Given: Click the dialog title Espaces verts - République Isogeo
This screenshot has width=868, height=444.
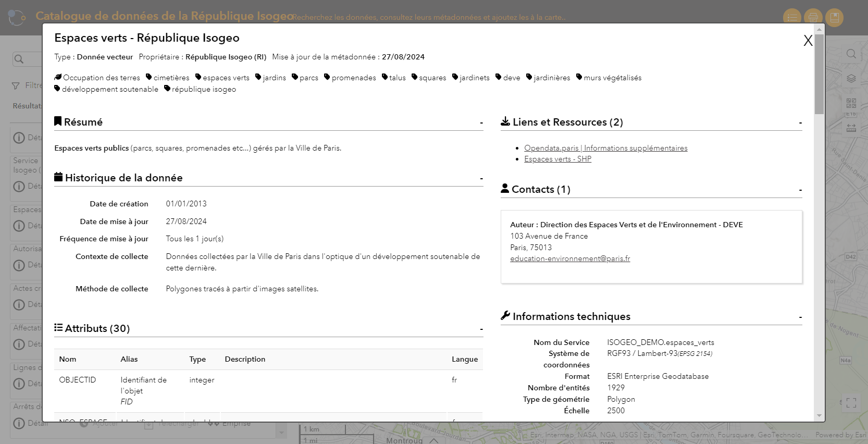Looking at the screenshot, I should click(x=147, y=38).
